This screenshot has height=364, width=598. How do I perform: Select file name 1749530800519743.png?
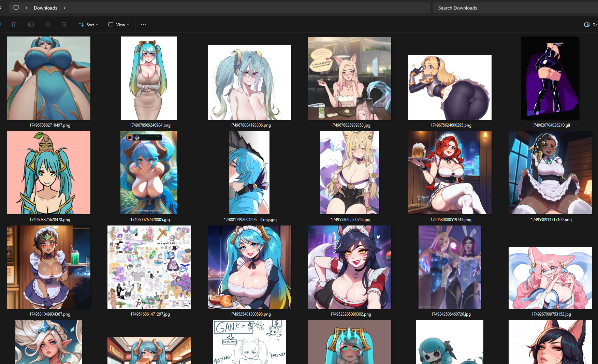[x=451, y=220]
